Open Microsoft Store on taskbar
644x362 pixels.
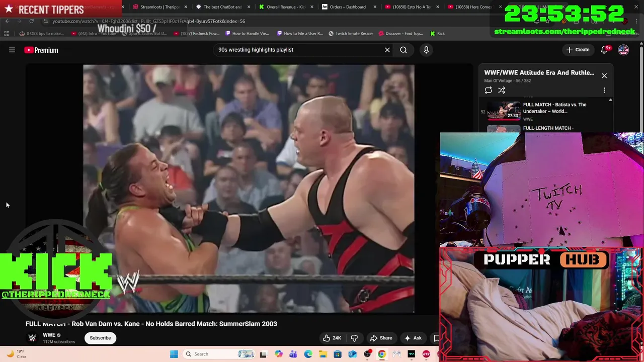click(x=338, y=354)
